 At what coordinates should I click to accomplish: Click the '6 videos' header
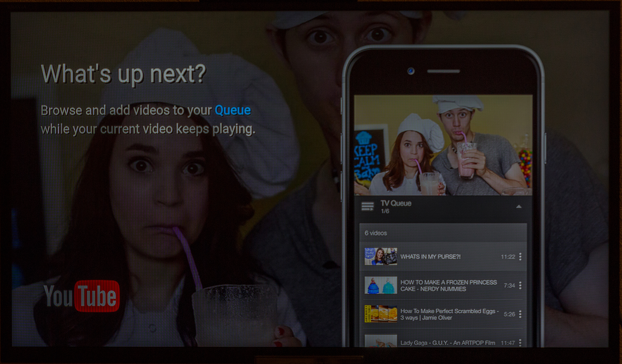pyautogui.click(x=376, y=233)
